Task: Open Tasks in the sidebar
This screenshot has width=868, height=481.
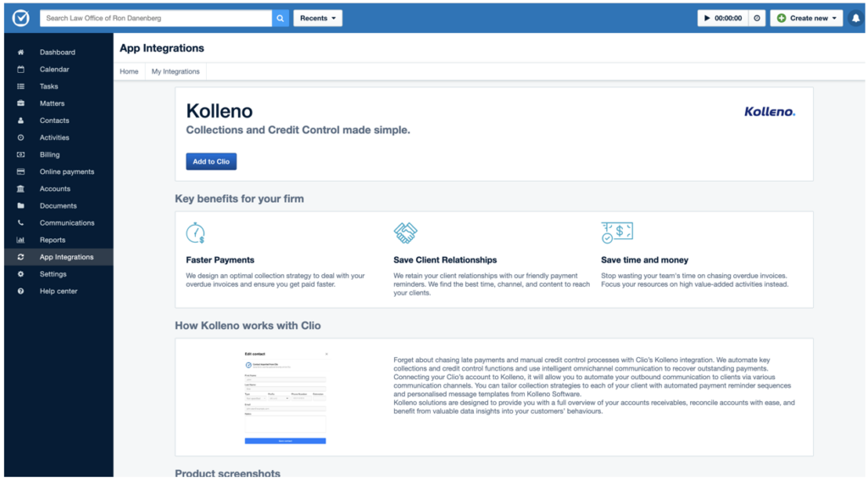Action: 48,87
